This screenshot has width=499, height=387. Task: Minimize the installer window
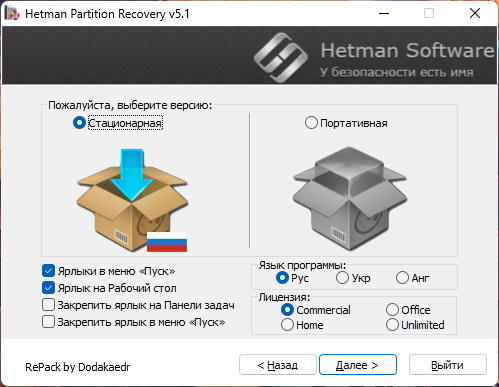tap(384, 14)
